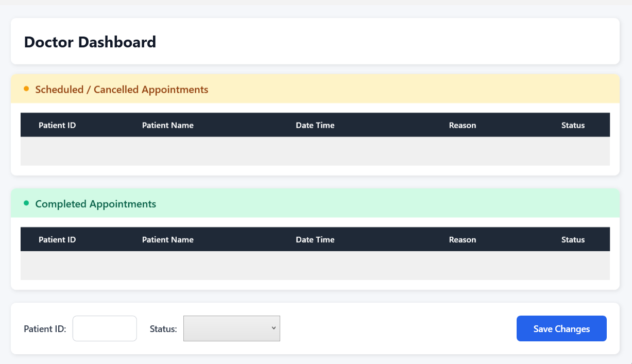632x364 pixels.
Task: Click Date Time column header in Completed table
Action: tap(315, 239)
